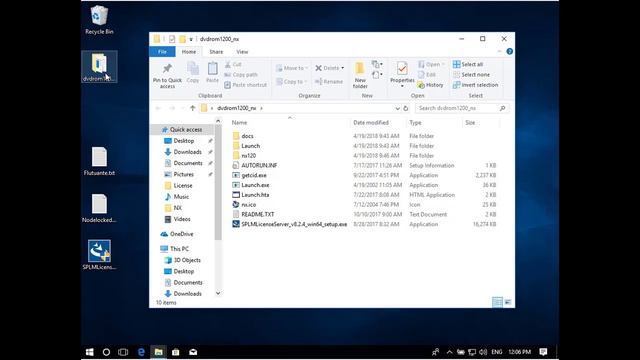Click the Edit ribbon command
The height and width of the screenshot is (360, 640).
tap(427, 75)
